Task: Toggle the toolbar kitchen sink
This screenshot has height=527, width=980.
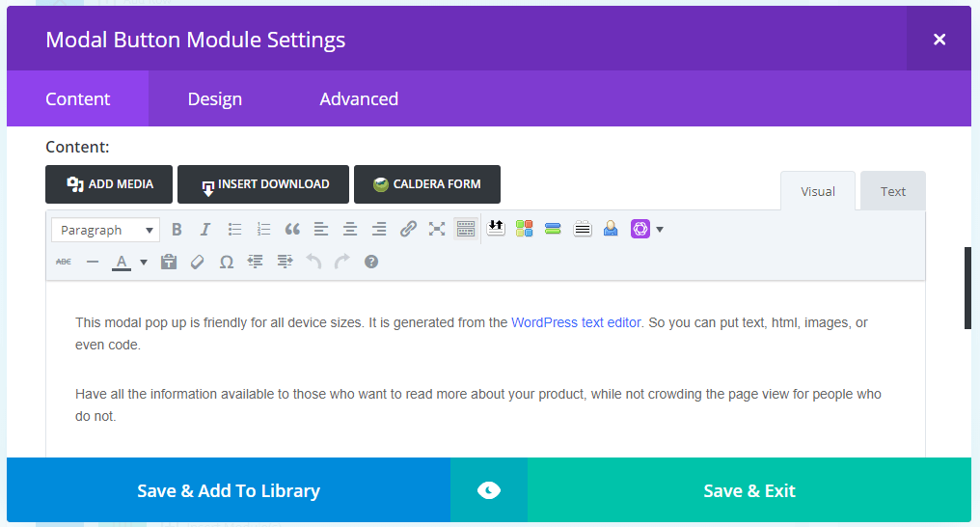Action: click(466, 229)
